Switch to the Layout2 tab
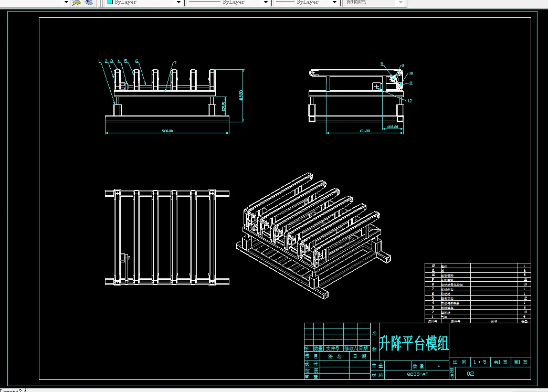This screenshot has width=548, height=392. coord(12,390)
